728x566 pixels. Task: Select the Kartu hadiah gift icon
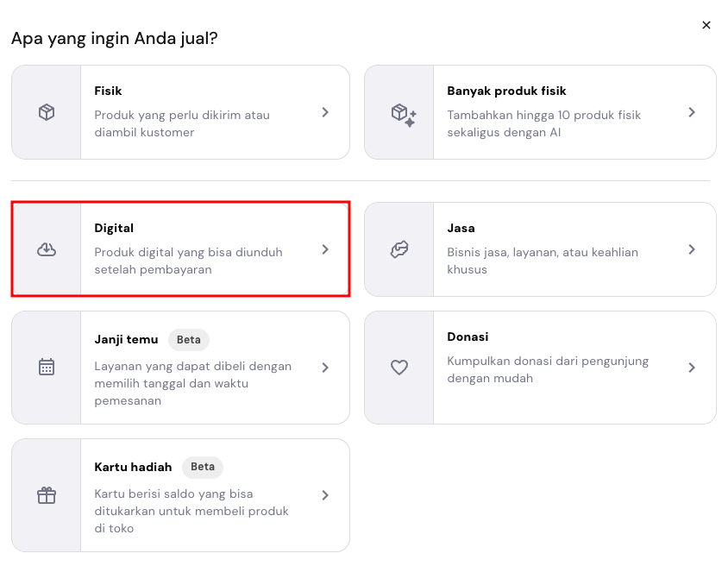click(46, 494)
